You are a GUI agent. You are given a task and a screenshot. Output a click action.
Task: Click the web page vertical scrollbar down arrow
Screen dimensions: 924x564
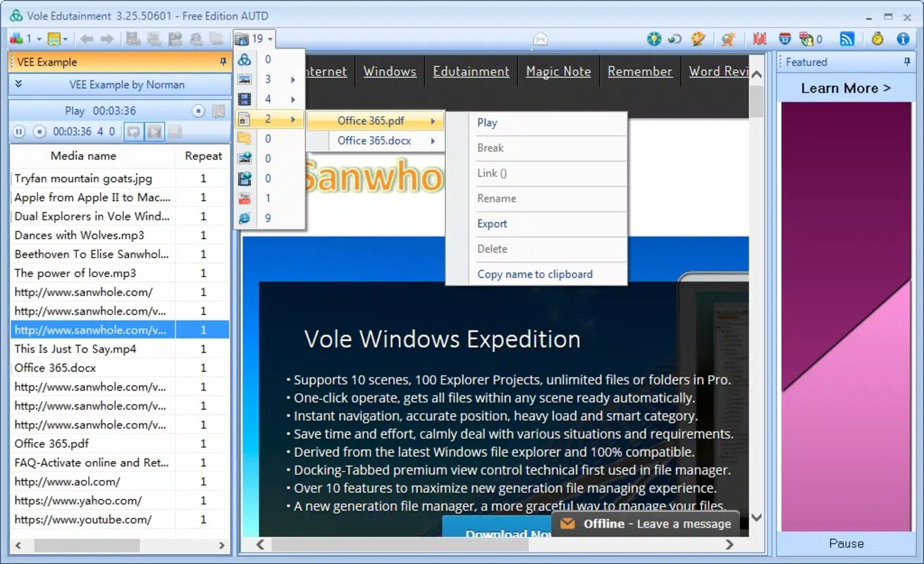(x=756, y=517)
